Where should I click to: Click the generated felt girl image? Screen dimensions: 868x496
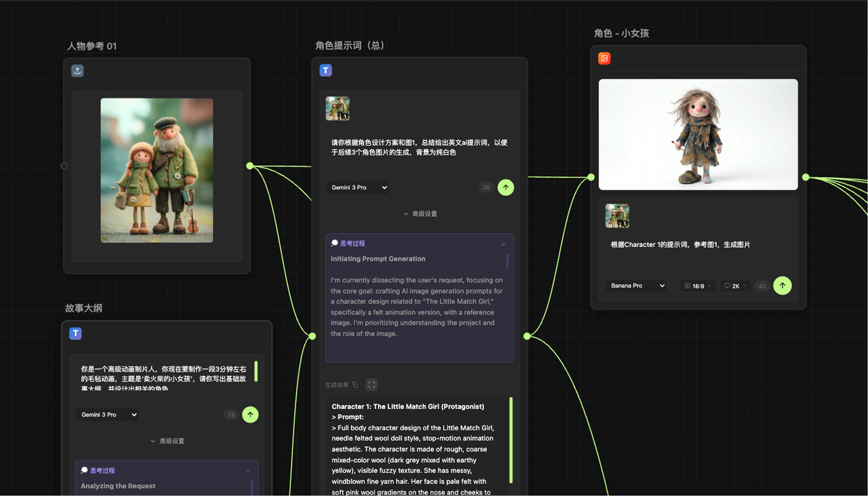698,134
